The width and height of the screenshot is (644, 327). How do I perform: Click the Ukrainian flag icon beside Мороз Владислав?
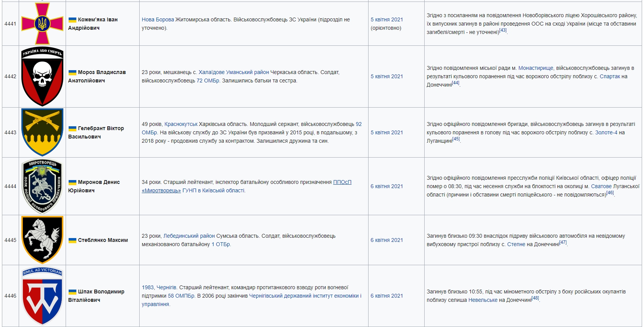tap(72, 72)
